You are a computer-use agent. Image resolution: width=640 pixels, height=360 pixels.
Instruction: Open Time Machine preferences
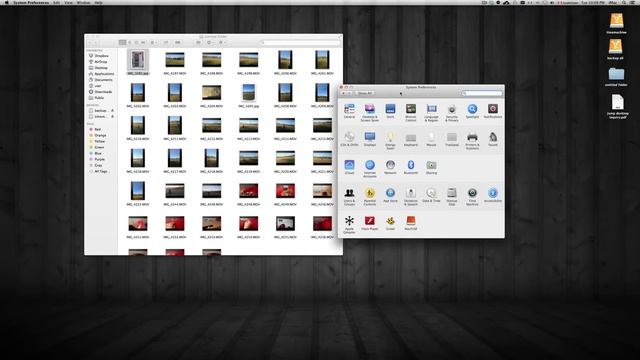(472, 197)
